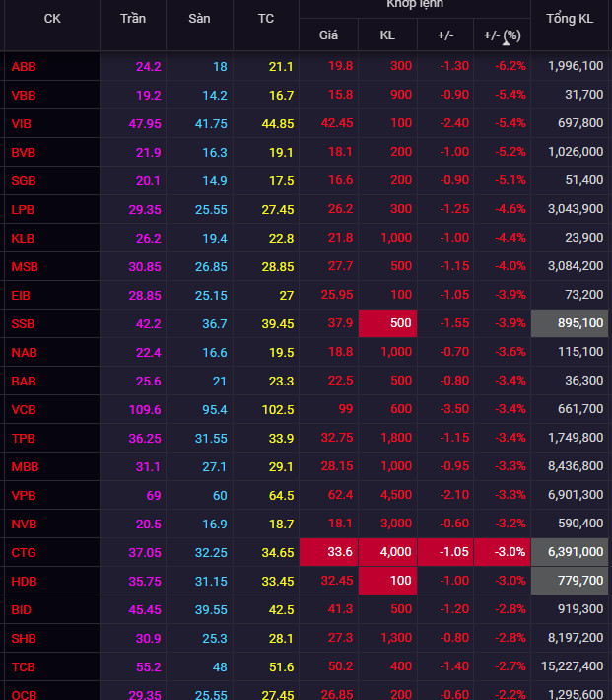This screenshot has width=612, height=700.
Task: Choose the VCB symbol
Action: [24, 410]
